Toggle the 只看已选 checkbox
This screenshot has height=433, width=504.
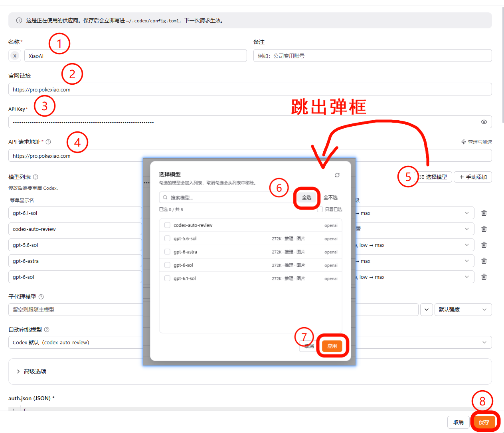pos(320,209)
